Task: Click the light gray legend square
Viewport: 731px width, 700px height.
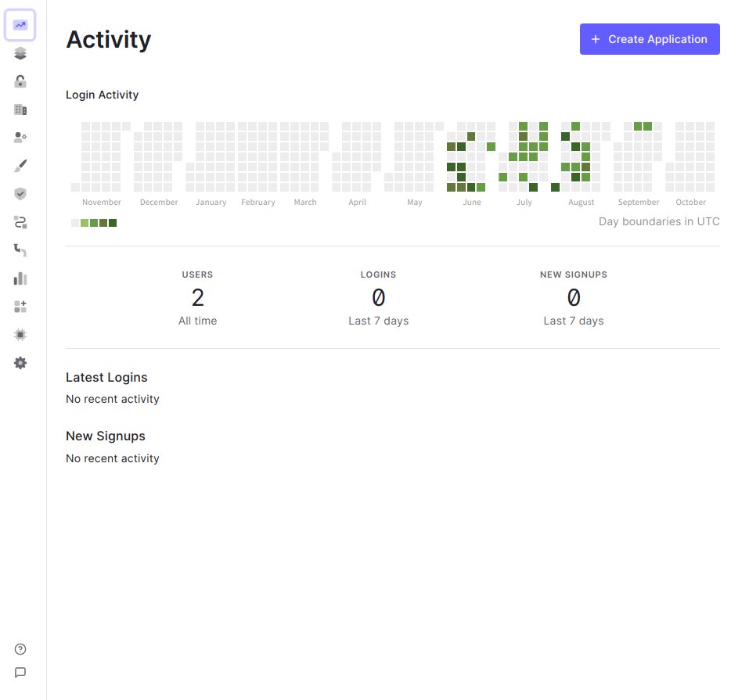Action: tap(75, 223)
